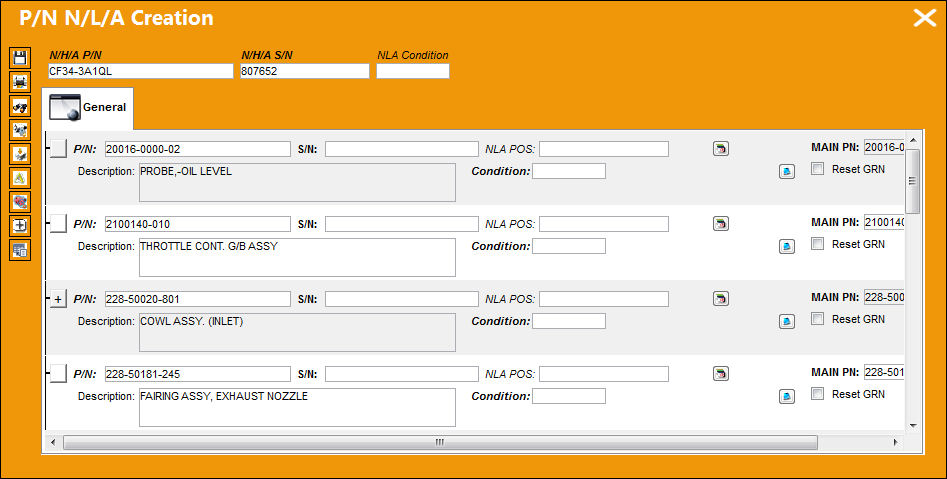947x479 pixels.
Task: Click the plus-box expand all icon in the sidebar
Action: click(20, 225)
